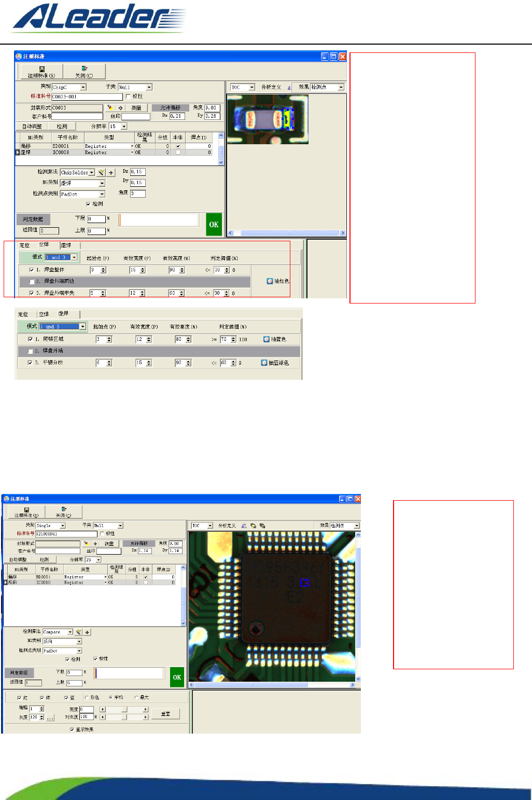
Task: Select the 最大 radio button
Action: (136, 698)
